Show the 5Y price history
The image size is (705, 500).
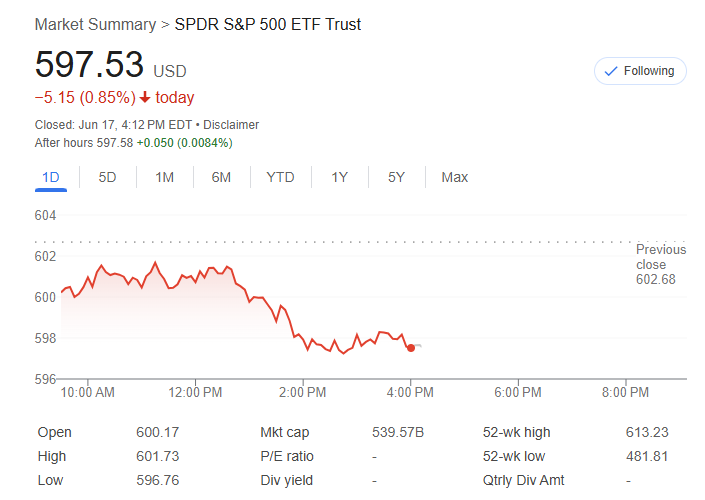tap(396, 177)
